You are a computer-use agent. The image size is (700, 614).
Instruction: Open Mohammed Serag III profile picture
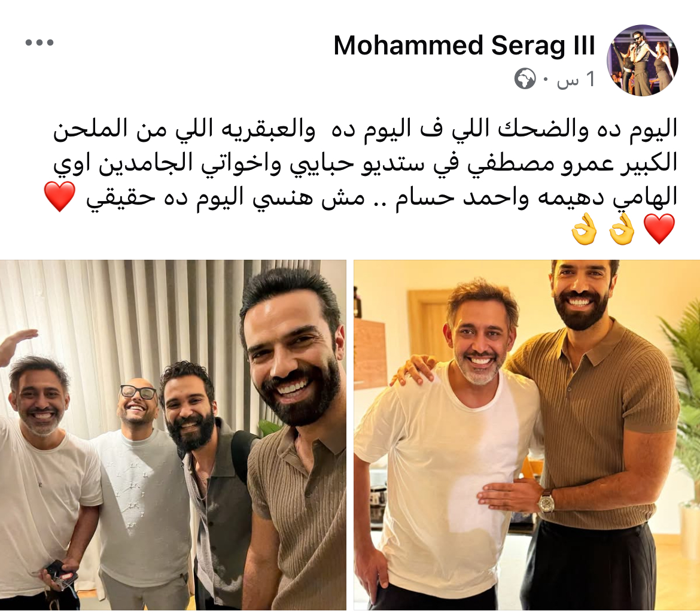click(x=643, y=60)
